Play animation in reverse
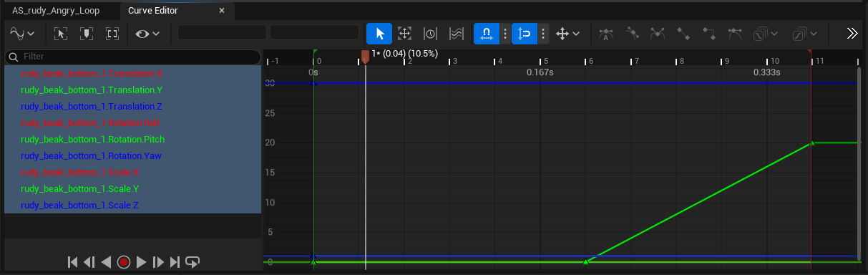Screen dimensions: 868x275 click(106, 262)
